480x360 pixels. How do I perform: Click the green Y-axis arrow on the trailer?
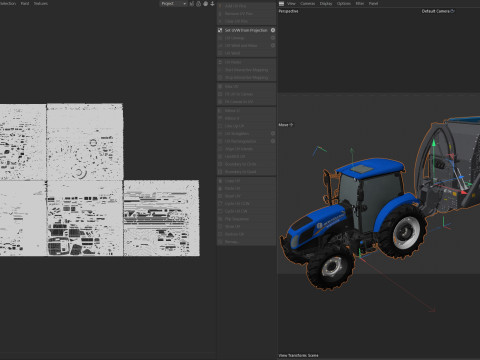pyautogui.click(x=434, y=143)
